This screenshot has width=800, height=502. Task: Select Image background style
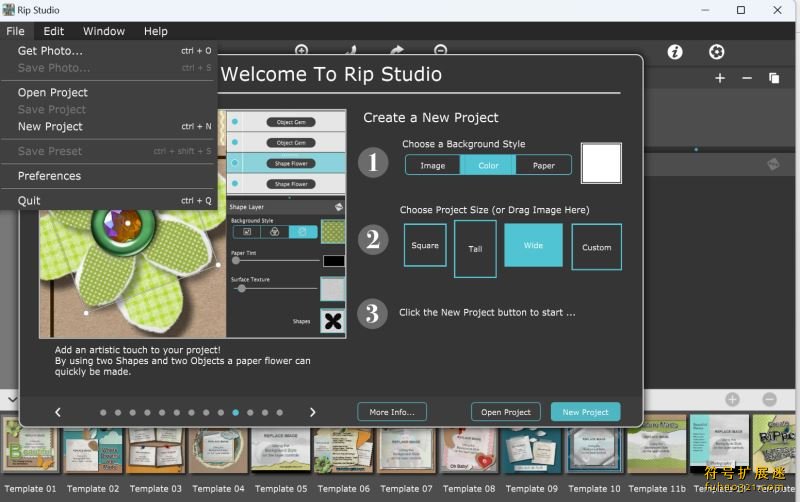point(433,165)
